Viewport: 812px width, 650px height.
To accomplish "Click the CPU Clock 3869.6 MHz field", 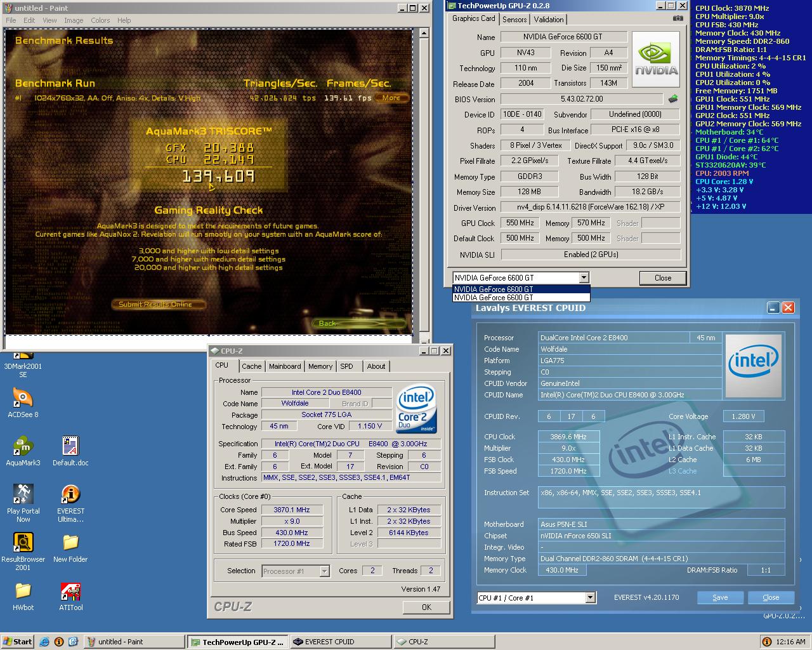I will tap(568, 437).
